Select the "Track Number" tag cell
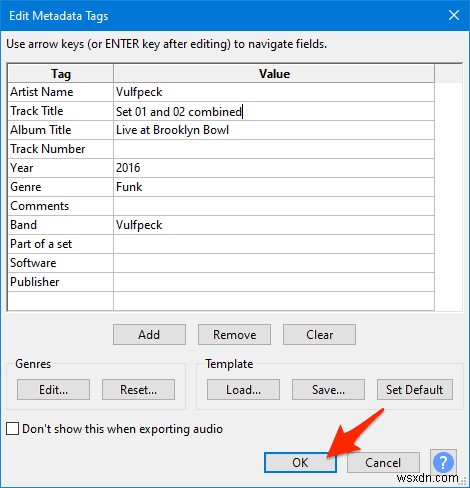470x488 pixels. click(x=60, y=149)
